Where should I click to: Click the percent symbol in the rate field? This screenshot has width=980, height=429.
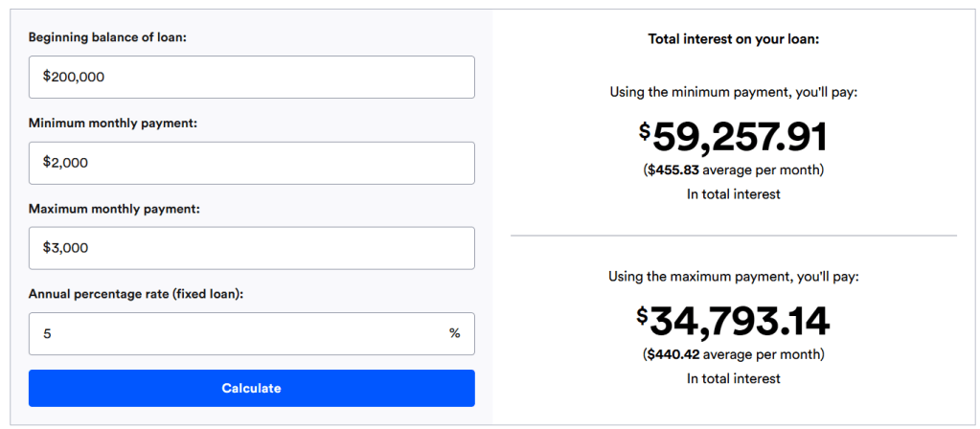coord(454,333)
